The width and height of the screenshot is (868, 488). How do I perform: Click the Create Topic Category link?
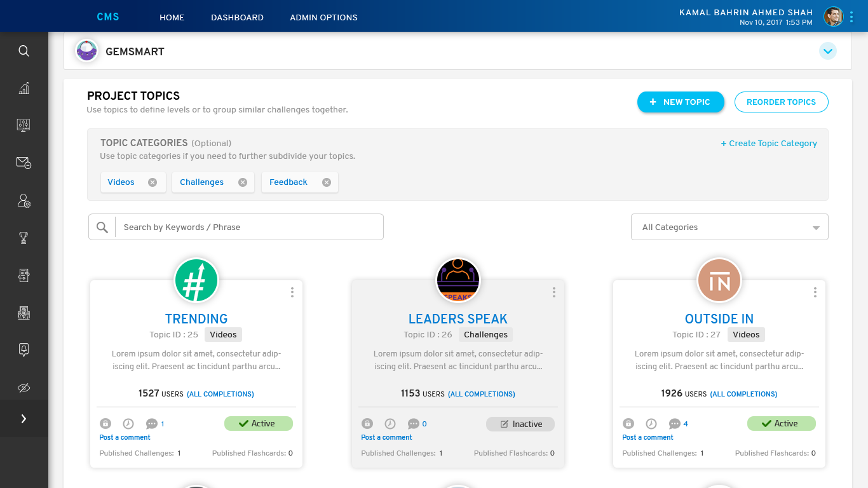[769, 144]
